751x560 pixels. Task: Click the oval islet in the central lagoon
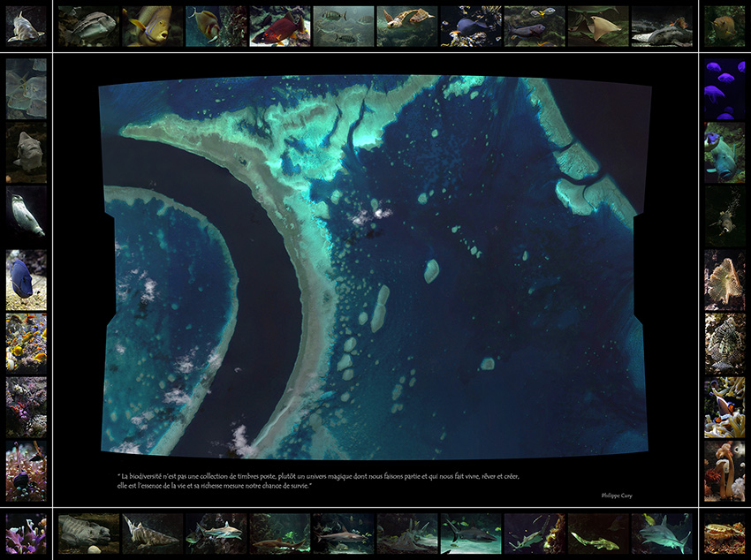point(431,270)
